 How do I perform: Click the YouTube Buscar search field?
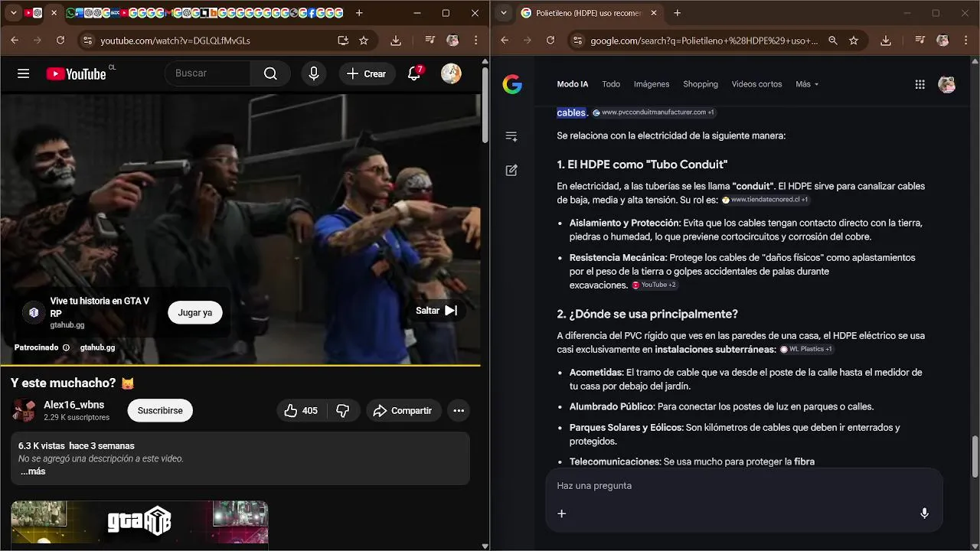(208, 73)
